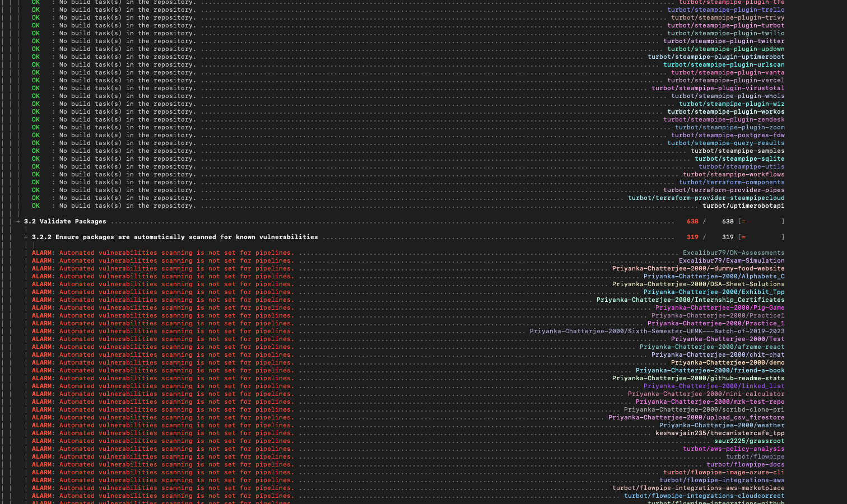Click keshavjain235/thecanistercafe_tpp repository name
The height and width of the screenshot is (504, 847).
coord(720,433)
